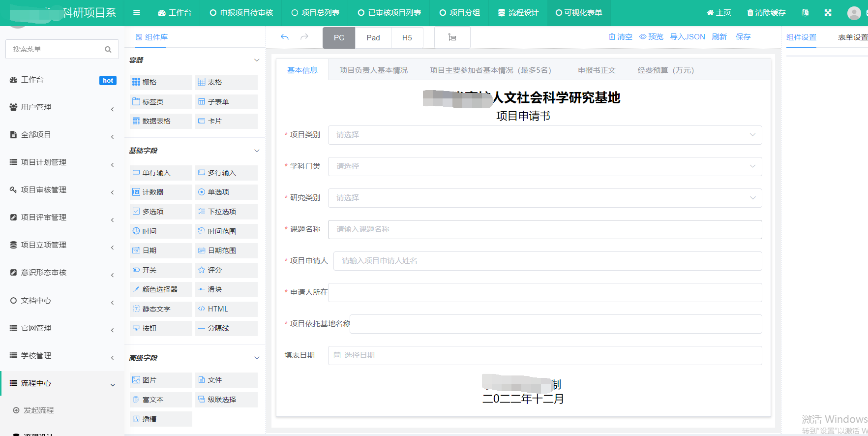
Task: Click the redo arrow icon
Action: [x=304, y=37]
